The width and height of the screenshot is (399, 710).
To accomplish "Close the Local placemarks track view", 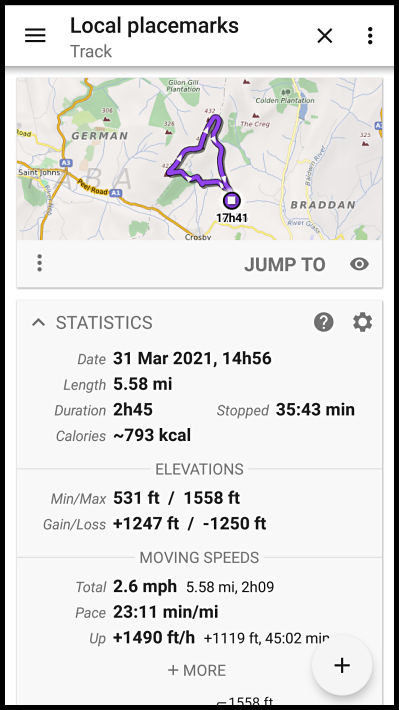I will (325, 35).
